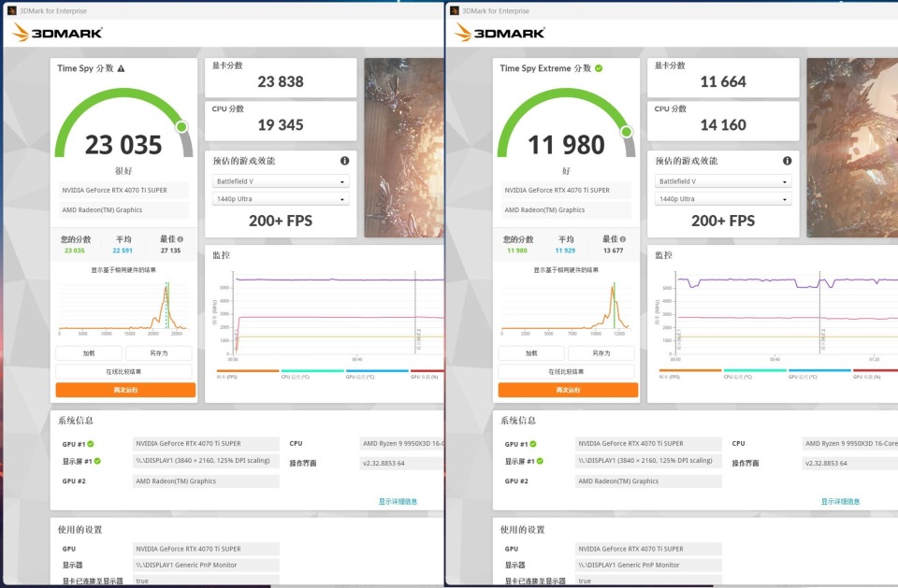Click the 23 035 score gauge
The width and height of the screenshot is (898, 588).
(123, 123)
